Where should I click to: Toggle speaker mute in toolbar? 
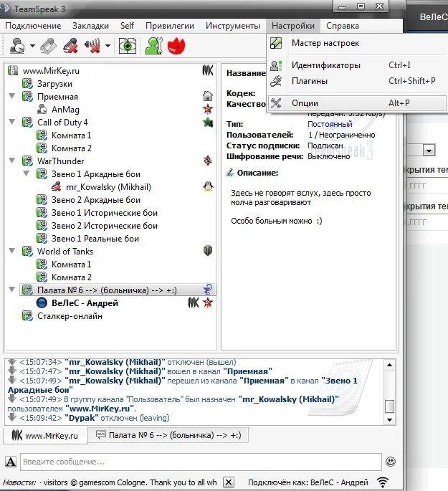(x=93, y=46)
